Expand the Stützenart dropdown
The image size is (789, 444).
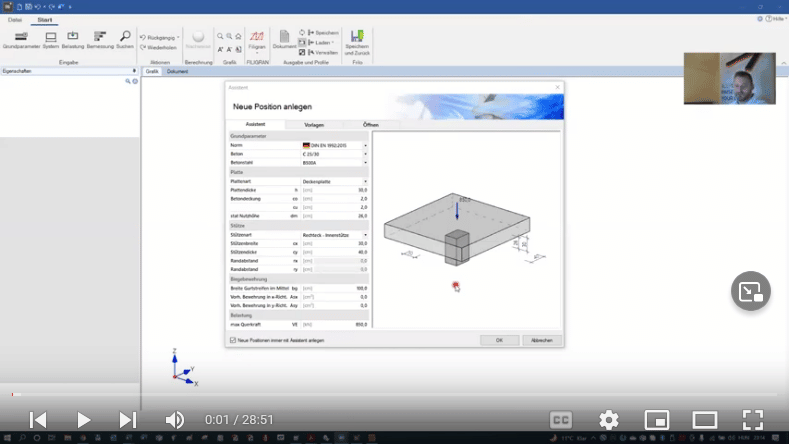[x=365, y=234]
